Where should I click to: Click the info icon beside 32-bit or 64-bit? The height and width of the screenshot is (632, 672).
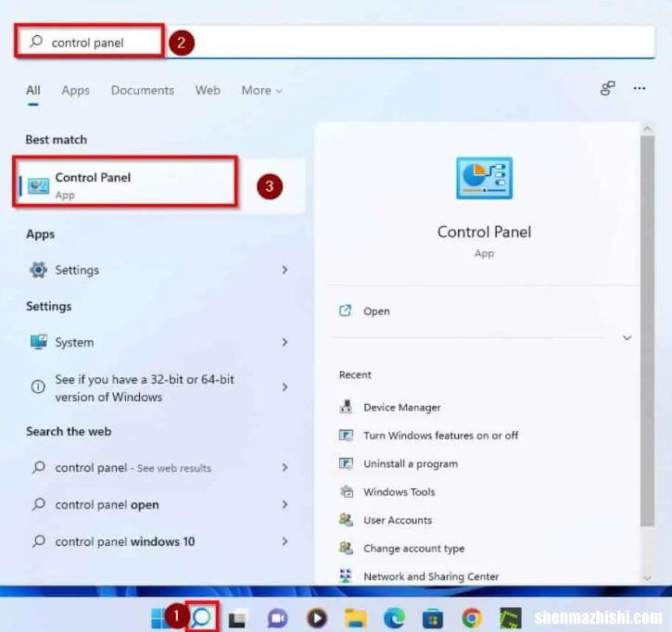click(x=38, y=387)
